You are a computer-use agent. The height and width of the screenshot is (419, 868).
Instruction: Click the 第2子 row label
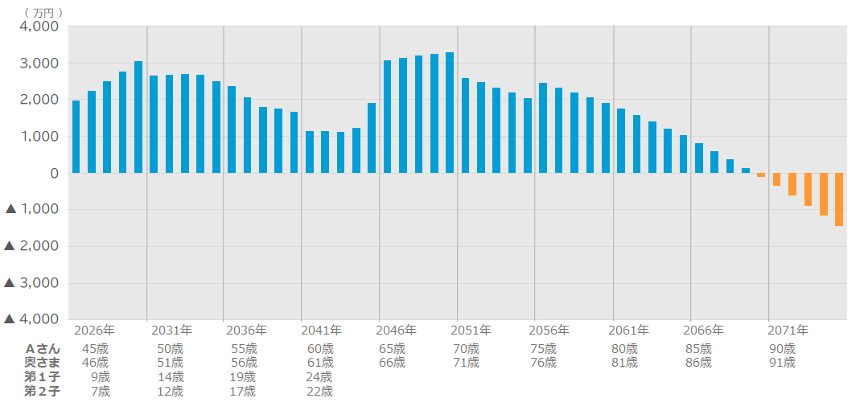click(42, 392)
